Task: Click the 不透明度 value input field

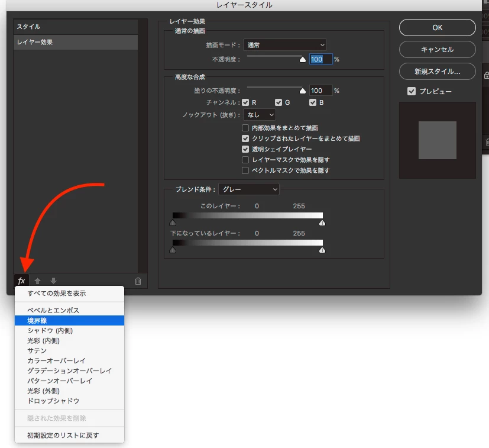Action: click(320, 59)
